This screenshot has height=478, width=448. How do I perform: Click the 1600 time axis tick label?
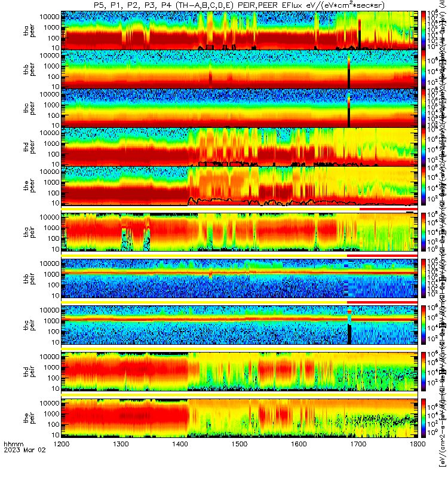pyautogui.click(x=299, y=444)
